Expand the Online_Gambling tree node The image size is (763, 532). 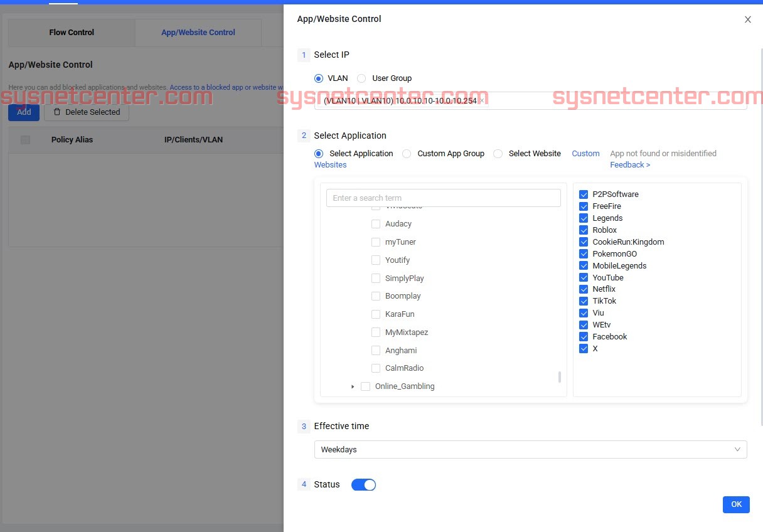[x=353, y=386]
